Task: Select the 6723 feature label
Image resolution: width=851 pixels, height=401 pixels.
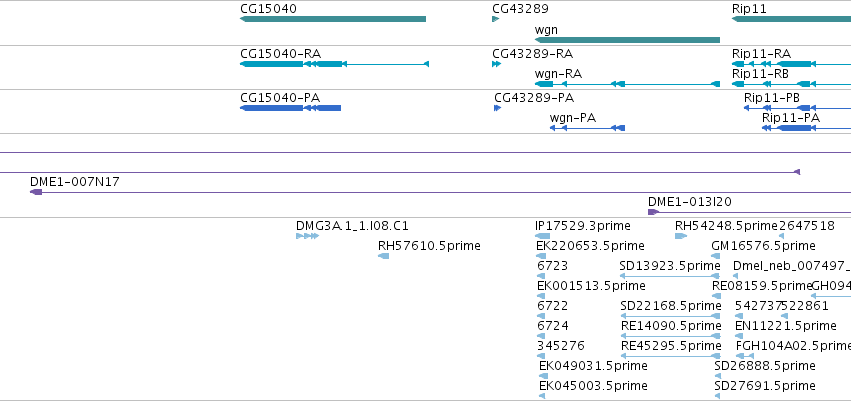Action: pos(552,266)
